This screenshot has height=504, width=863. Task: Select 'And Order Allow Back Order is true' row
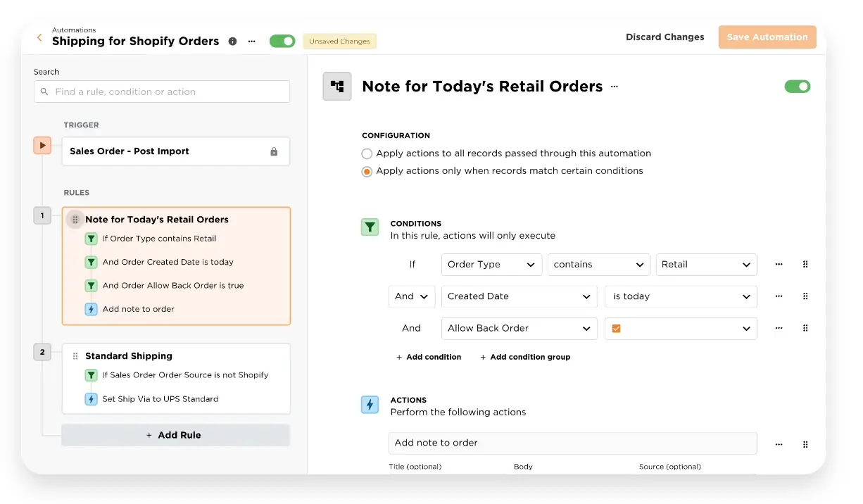173,286
